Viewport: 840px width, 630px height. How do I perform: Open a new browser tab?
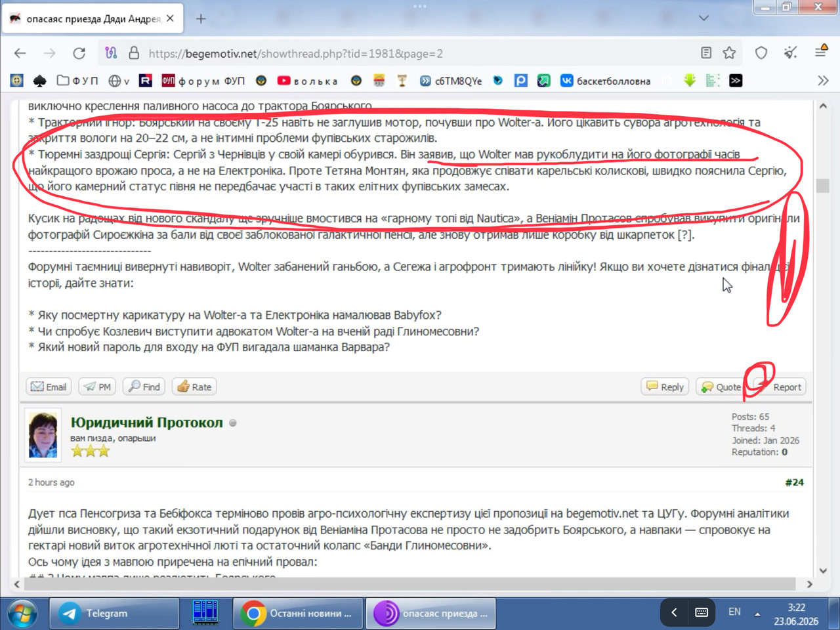[201, 19]
